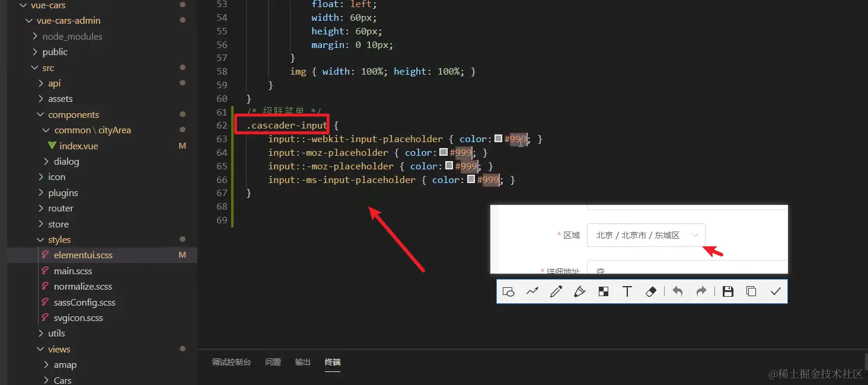Open main.scss file
The image size is (868, 385).
tap(73, 271)
